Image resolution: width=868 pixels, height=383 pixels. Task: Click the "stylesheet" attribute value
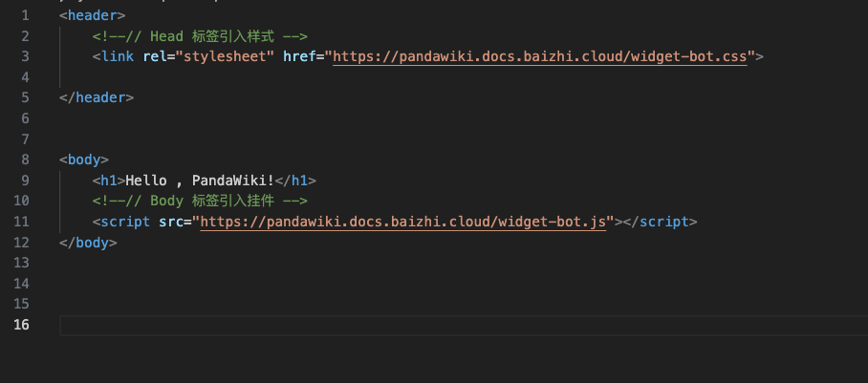[x=225, y=56]
